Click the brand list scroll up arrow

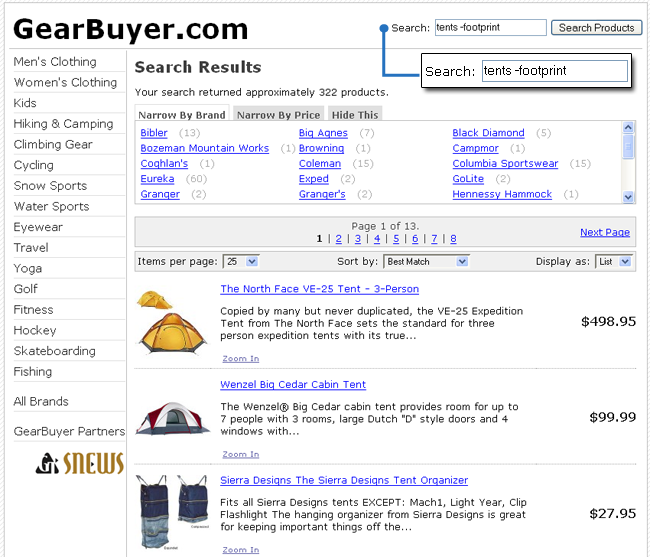[628, 127]
